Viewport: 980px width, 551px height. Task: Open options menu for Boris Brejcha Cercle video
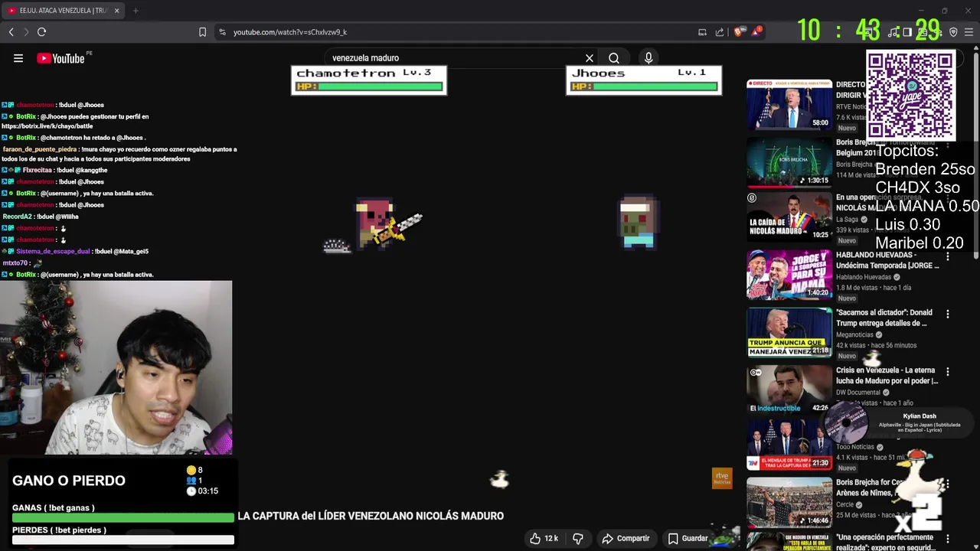pos(948,484)
